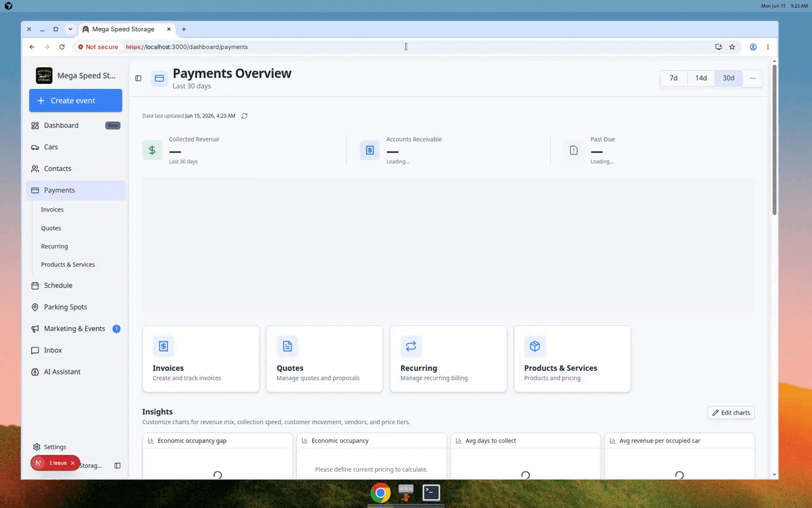Click Economic occupancy gap chart header
Viewport: 812px width, 508px height.
click(218, 441)
